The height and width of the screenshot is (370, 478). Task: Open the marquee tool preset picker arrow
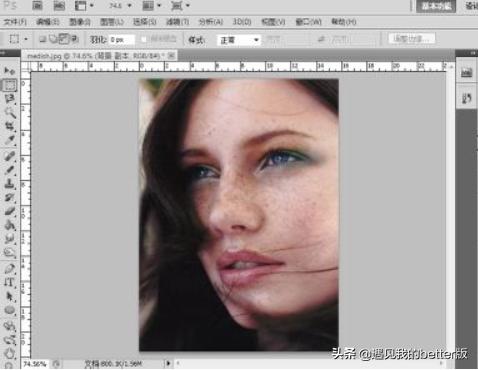(26, 39)
